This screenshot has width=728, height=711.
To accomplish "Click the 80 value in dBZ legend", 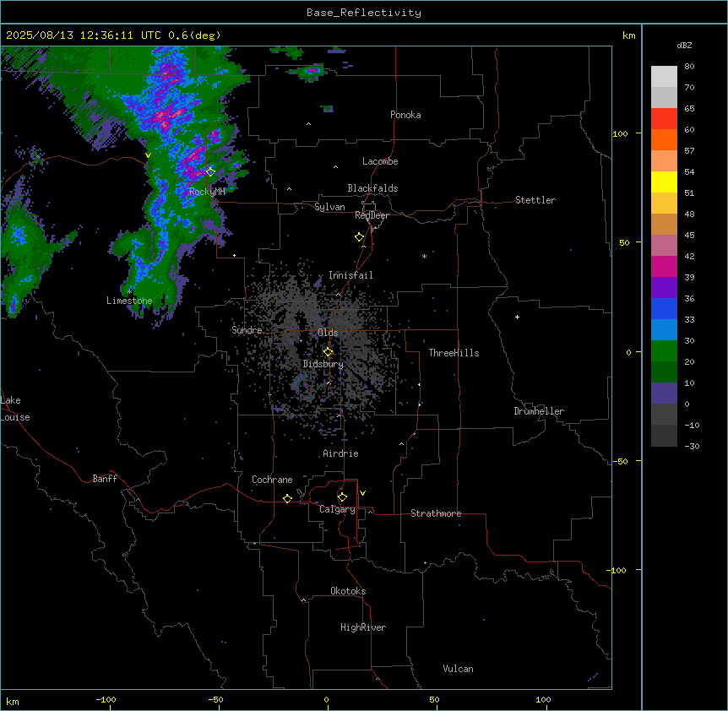I will point(689,67).
